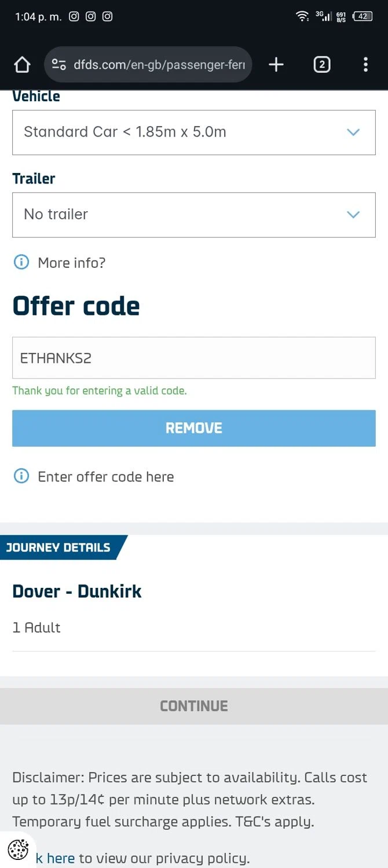Click the Trailer dropdown chevron arrow
The height and width of the screenshot is (868, 388).
coord(353,215)
